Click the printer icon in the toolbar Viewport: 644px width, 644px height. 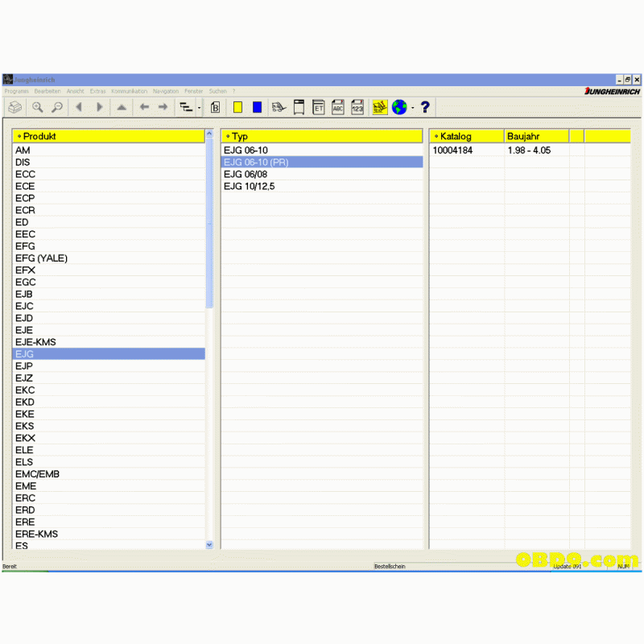click(15, 108)
